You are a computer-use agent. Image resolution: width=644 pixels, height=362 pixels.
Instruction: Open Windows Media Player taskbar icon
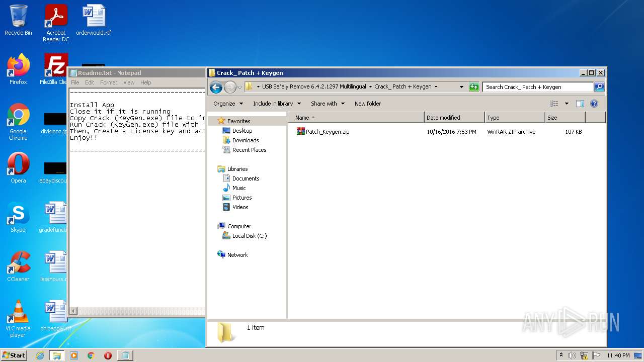tap(74, 355)
